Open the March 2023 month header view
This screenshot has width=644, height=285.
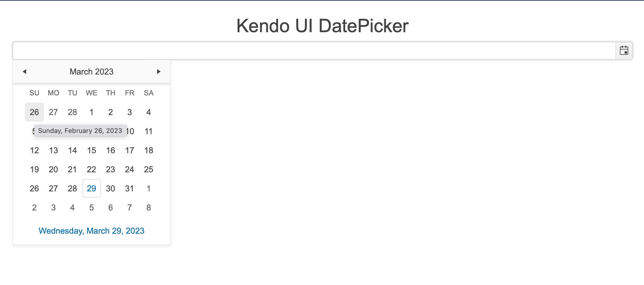92,72
